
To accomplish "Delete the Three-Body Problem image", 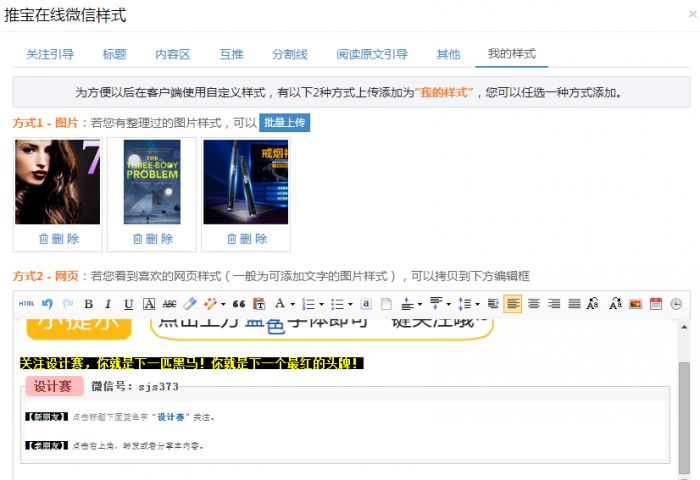I will coord(153,239).
